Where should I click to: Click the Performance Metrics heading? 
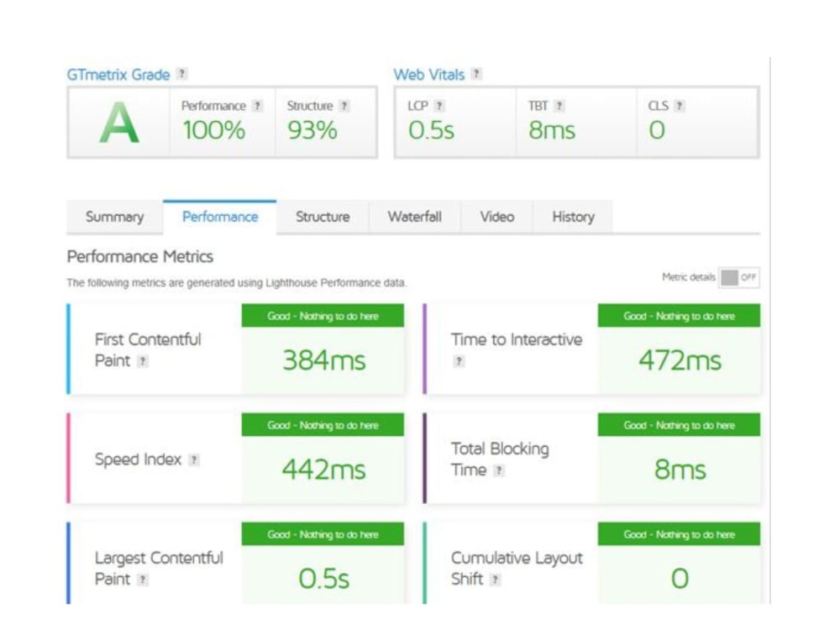click(139, 256)
